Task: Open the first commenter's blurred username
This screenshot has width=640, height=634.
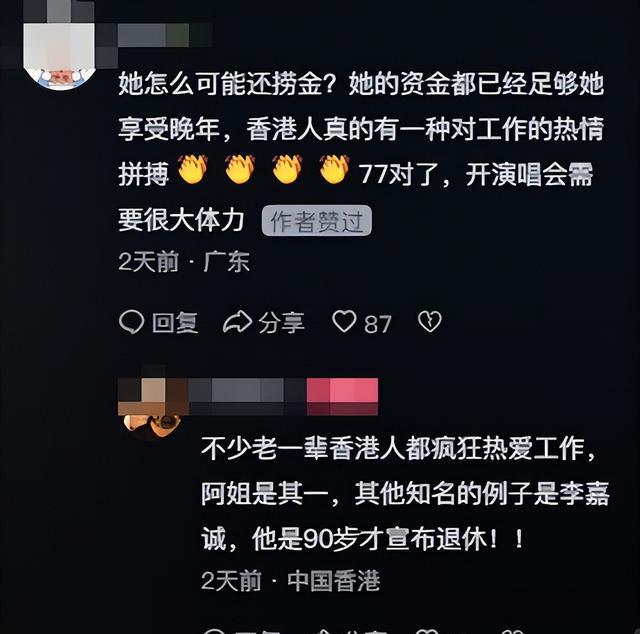Action: click(165, 35)
